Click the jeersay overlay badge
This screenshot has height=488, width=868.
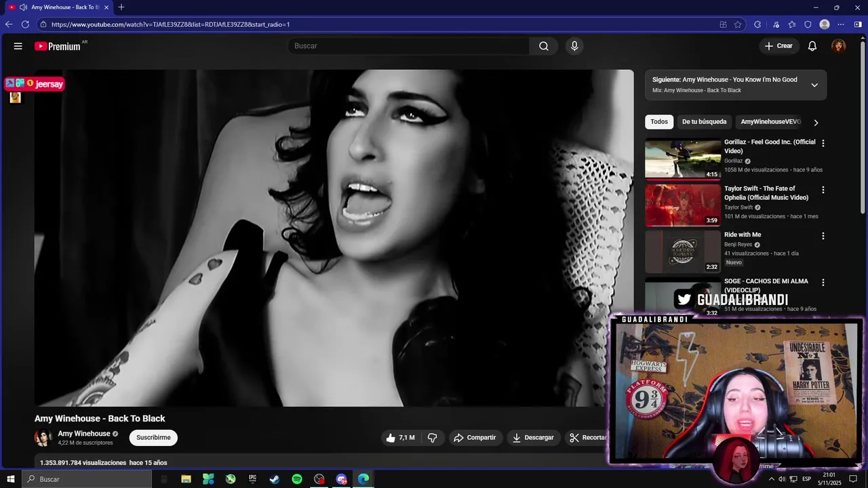click(35, 83)
